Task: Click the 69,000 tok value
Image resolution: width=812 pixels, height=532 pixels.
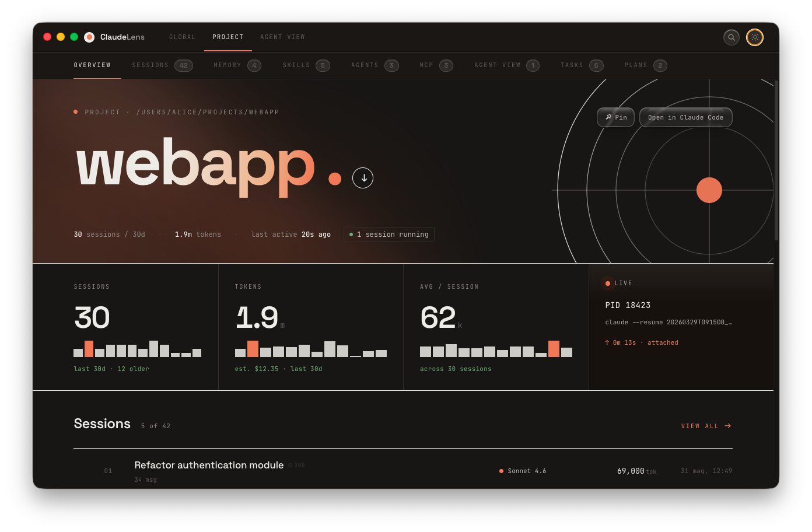Action: click(636, 471)
